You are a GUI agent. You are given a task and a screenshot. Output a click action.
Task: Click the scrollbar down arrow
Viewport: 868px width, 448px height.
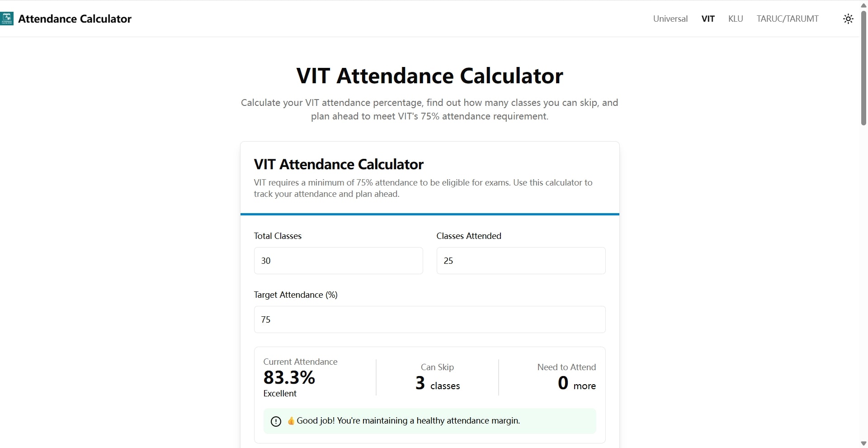[863, 443]
